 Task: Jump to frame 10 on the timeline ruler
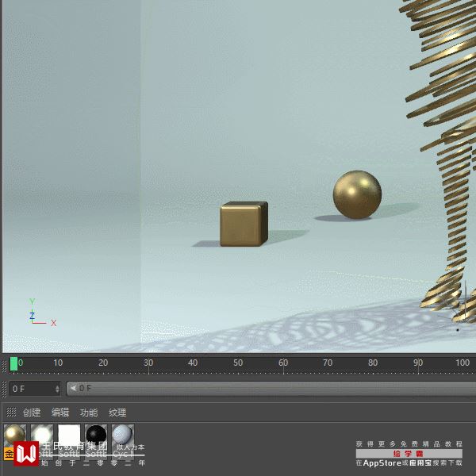tap(58, 363)
